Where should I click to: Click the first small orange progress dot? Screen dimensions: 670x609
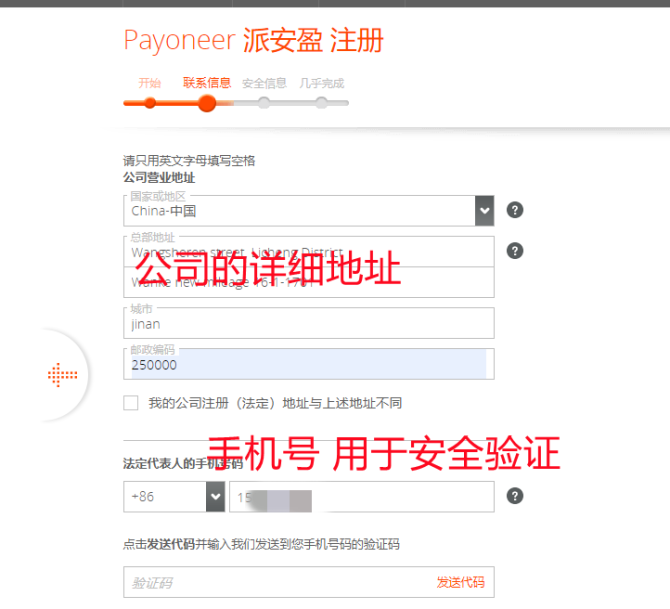[x=150, y=103]
